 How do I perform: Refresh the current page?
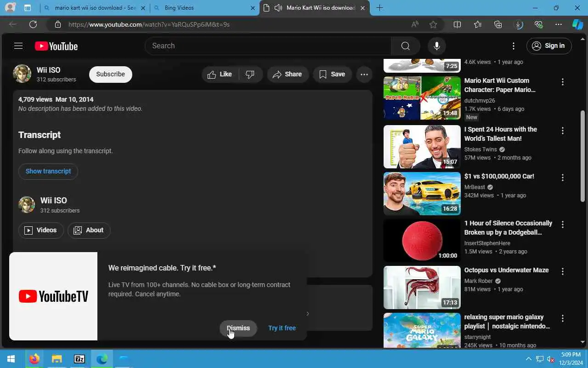33,24
